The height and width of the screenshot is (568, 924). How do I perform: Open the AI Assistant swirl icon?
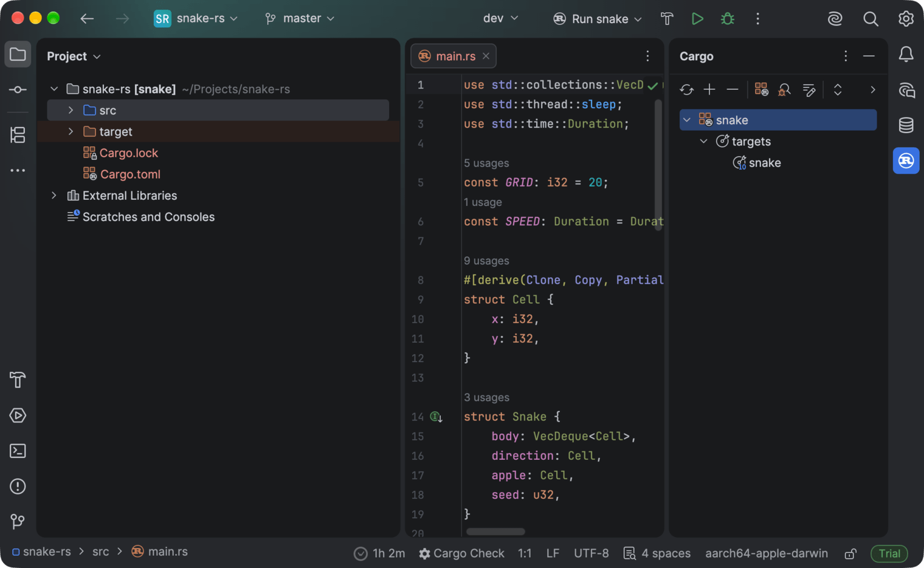click(835, 19)
